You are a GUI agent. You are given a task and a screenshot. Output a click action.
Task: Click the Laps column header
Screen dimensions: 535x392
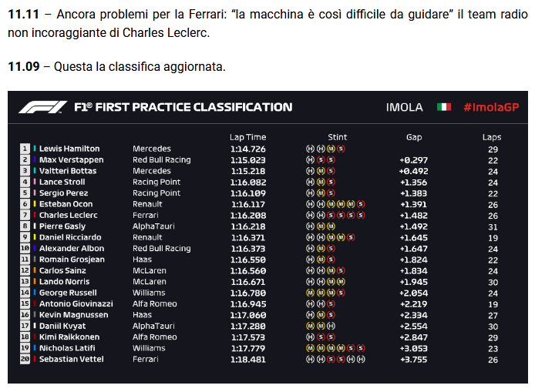pos(492,137)
